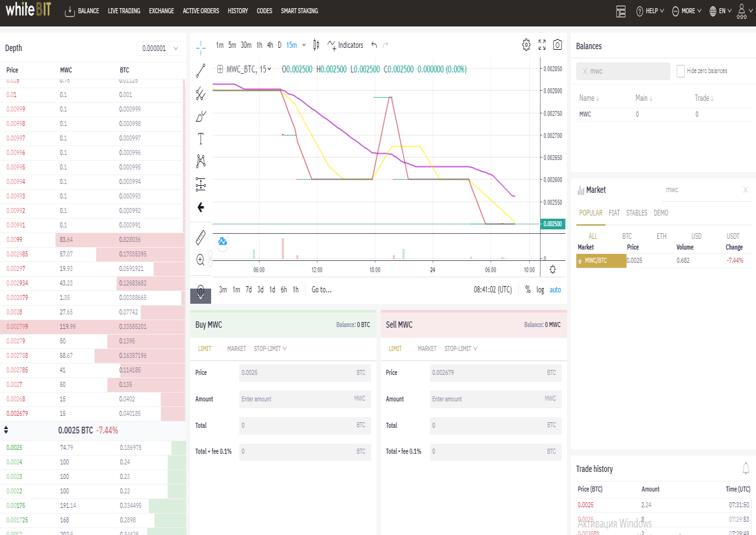Click the Buy MWC Amount input field
The image size is (756, 535).
tap(304, 399)
